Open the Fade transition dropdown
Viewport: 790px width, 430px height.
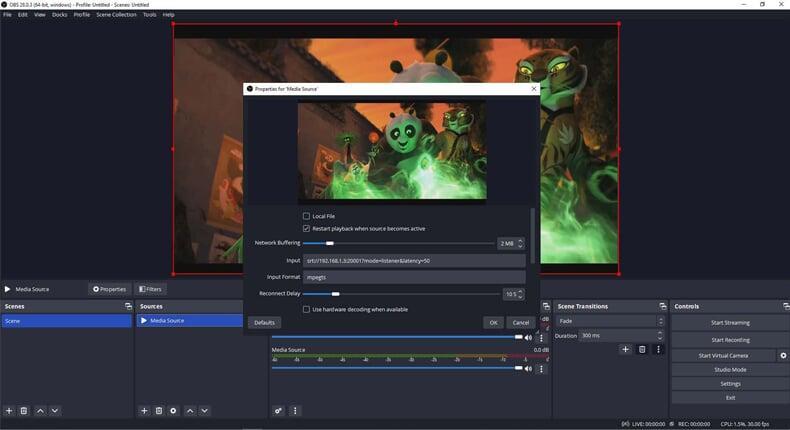pos(610,321)
